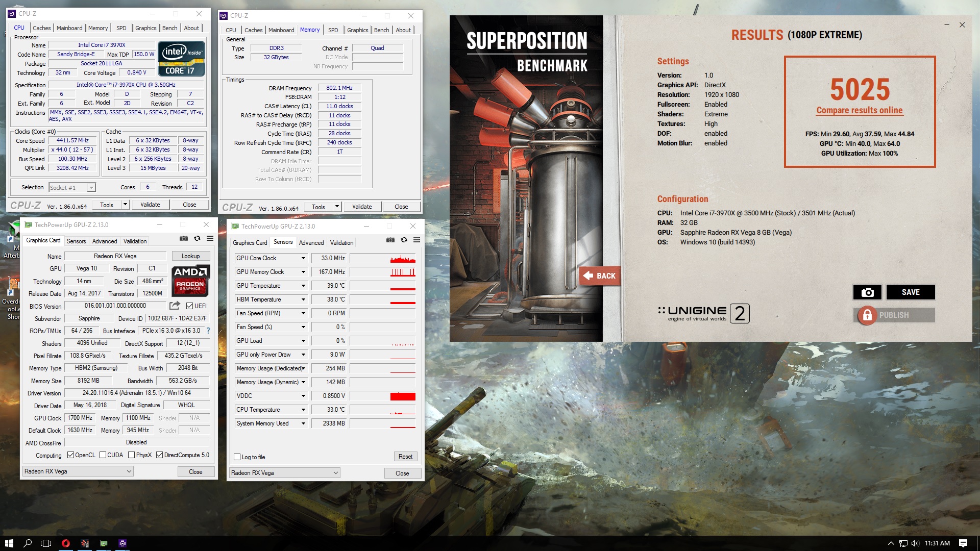This screenshot has width=980, height=551.
Task: Open the GPU Core Clock sensor dropdown
Action: click(x=303, y=258)
